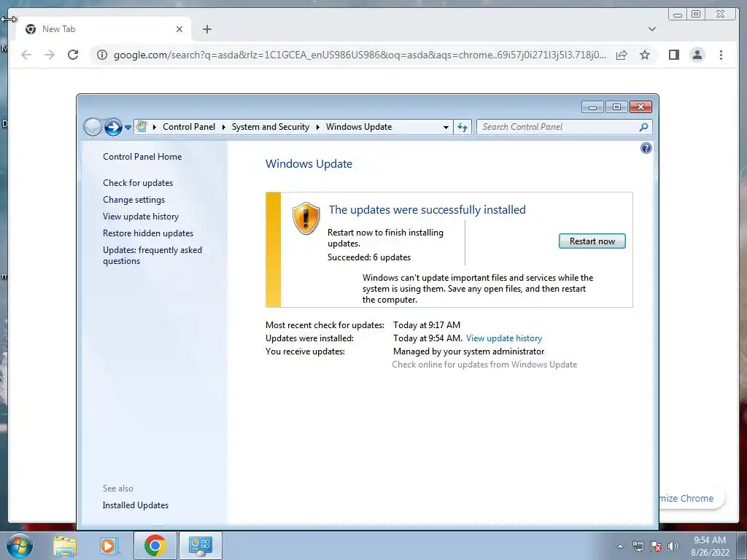Open address bar previous locations dropdown
The width and height of the screenshot is (747, 560).
point(446,127)
